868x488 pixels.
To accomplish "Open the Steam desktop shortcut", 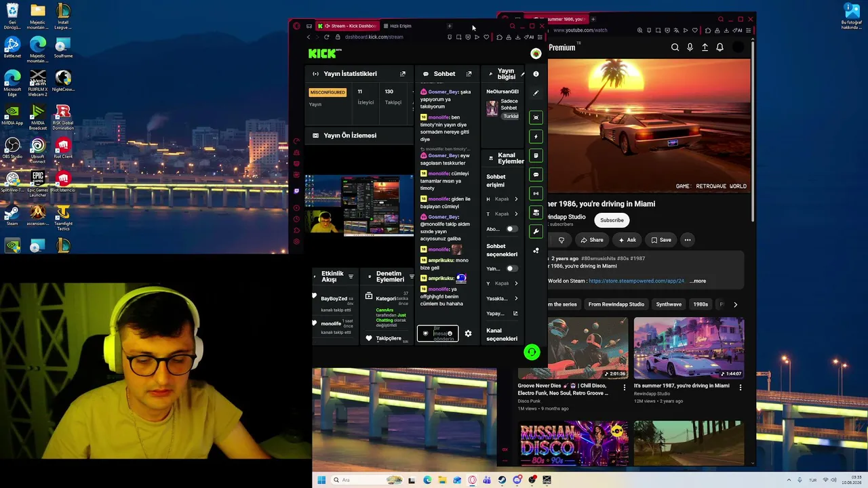I will point(12,217).
